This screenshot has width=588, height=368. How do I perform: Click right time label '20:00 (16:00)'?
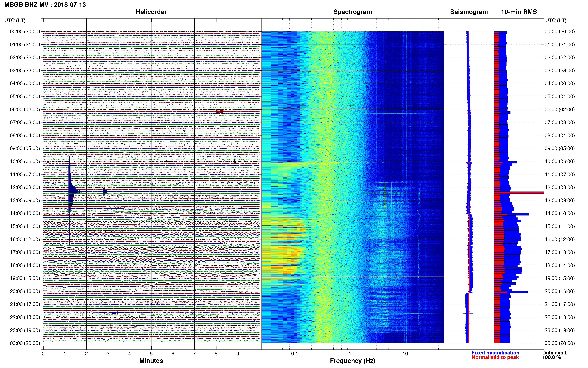(560, 291)
